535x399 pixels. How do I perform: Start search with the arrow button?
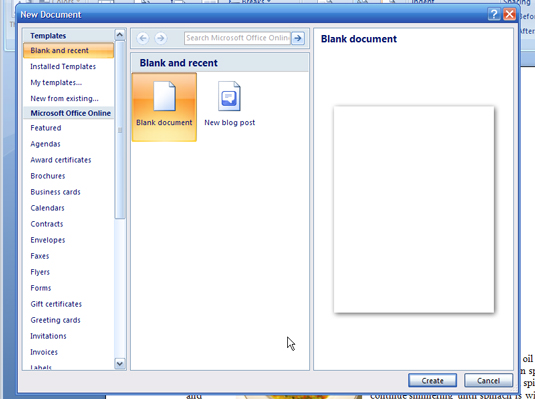[x=298, y=38]
